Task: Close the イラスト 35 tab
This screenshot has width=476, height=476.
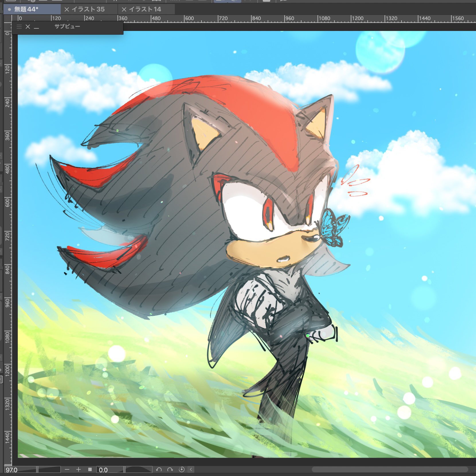Action: pyautogui.click(x=67, y=9)
